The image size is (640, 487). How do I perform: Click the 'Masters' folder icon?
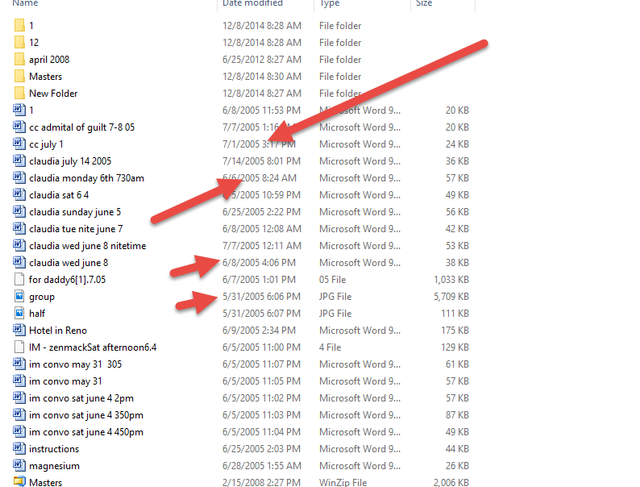pos(19,76)
